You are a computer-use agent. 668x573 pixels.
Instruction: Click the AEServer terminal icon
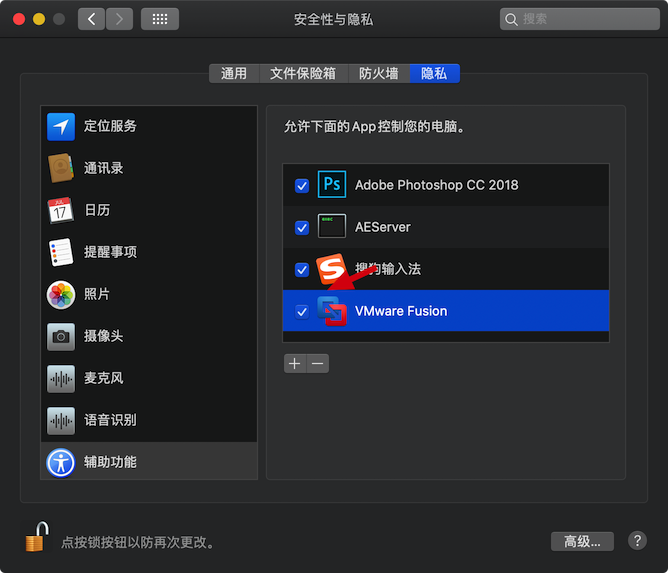[x=332, y=226]
